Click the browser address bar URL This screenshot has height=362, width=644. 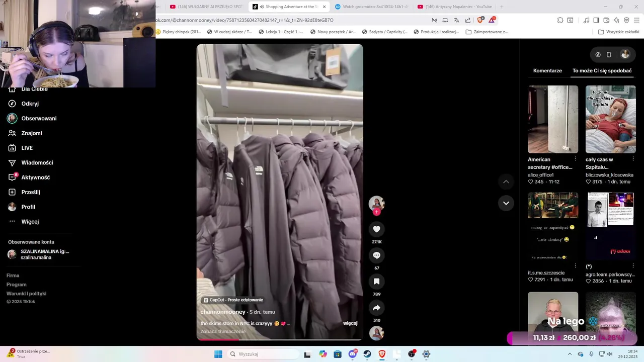(x=244, y=20)
